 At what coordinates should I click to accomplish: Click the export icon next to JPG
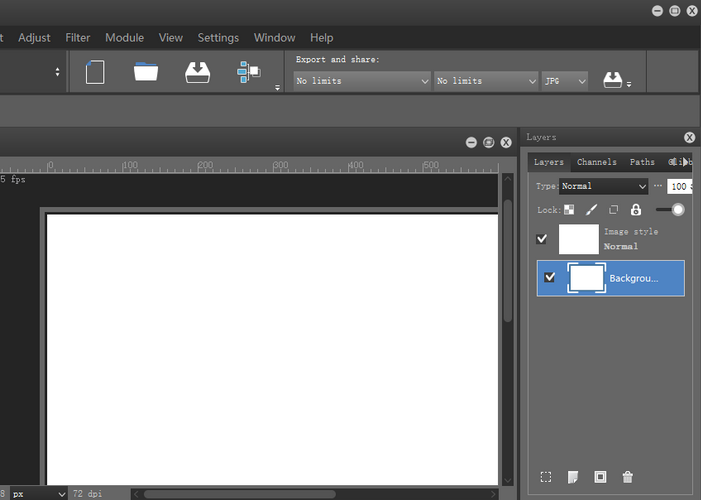pos(614,80)
